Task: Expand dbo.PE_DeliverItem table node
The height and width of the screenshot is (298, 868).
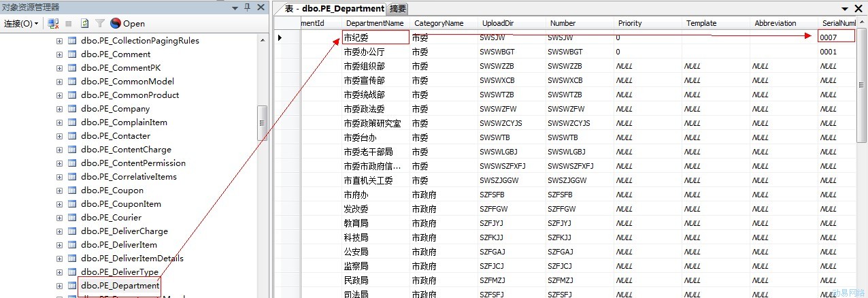Action: pyautogui.click(x=59, y=245)
